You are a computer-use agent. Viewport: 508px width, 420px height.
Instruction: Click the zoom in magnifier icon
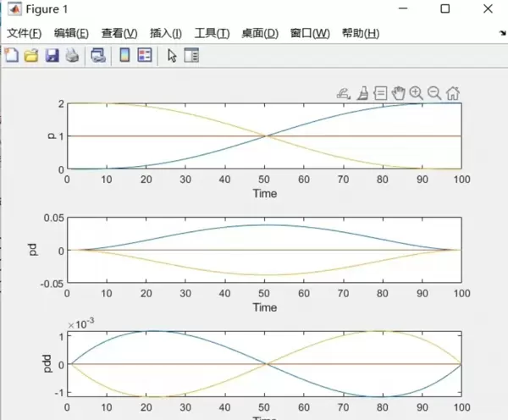[417, 92]
